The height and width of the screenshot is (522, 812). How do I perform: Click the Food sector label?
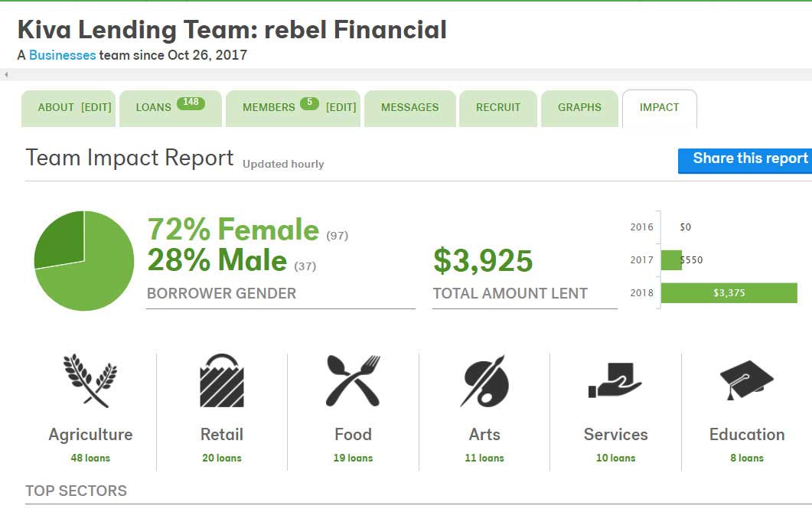(x=353, y=434)
